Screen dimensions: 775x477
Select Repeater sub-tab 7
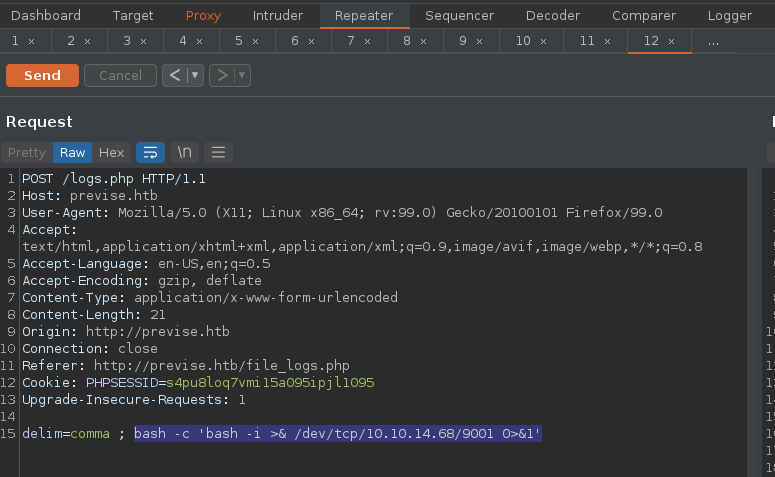(x=350, y=41)
